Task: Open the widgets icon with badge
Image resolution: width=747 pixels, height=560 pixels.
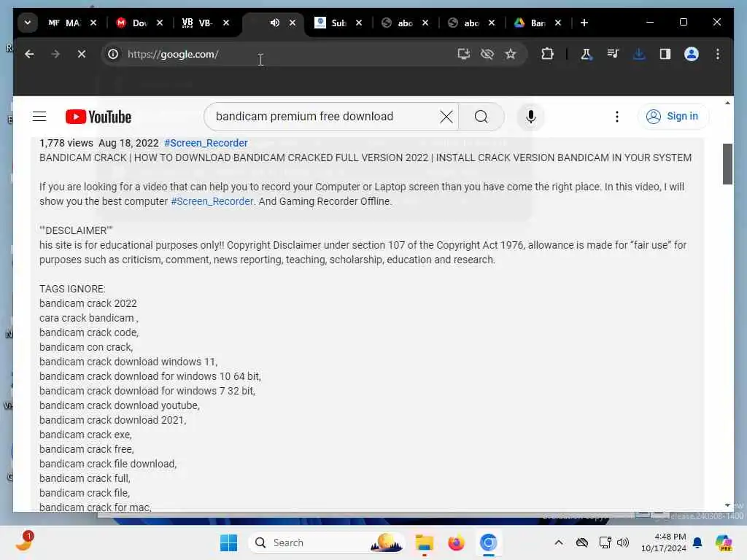Action: [x=24, y=542]
